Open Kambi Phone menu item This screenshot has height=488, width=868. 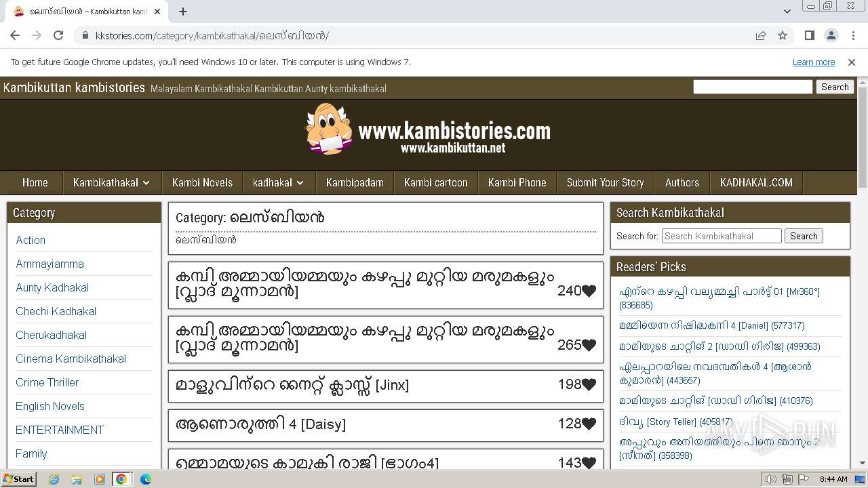click(x=517, y=182)
